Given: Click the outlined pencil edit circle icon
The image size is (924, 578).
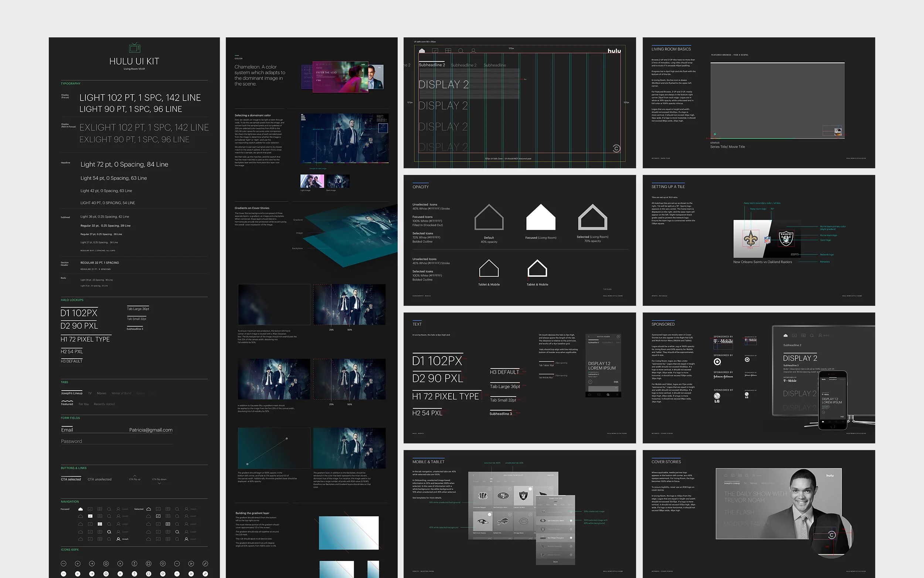Looking at the screenshot, I should coord(205,564).
